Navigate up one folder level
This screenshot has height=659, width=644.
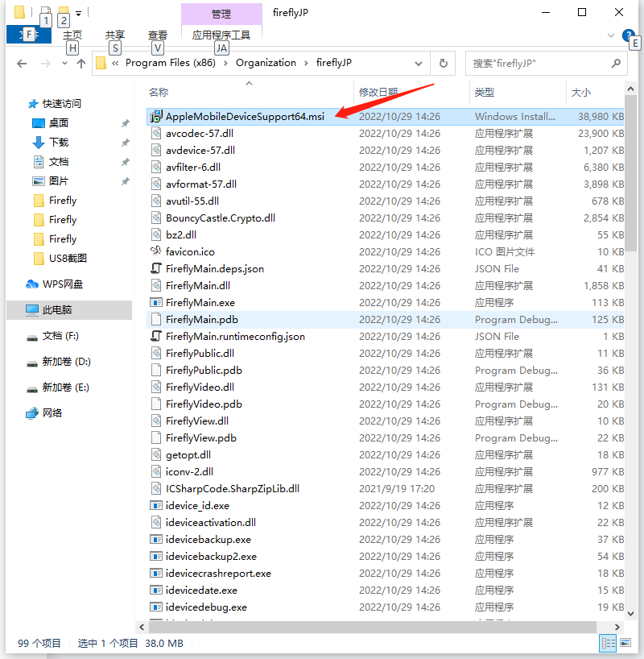tap(80, 63)
